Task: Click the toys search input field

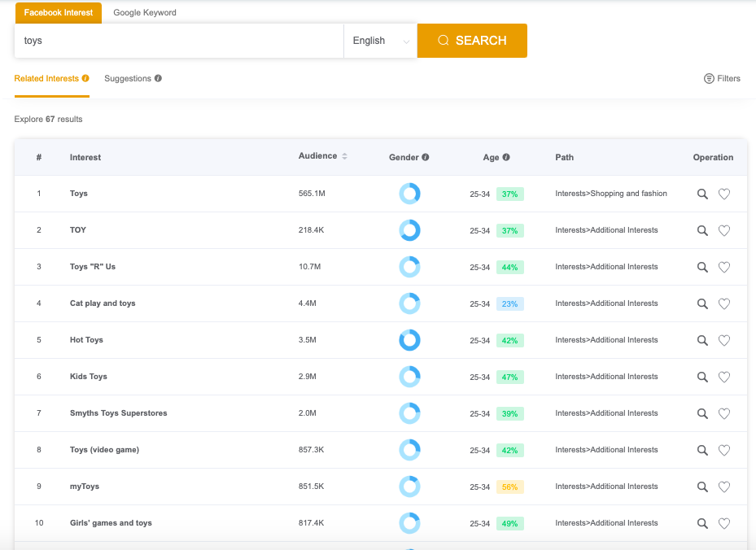Action: pyautogui.click(x=179, y=41)
